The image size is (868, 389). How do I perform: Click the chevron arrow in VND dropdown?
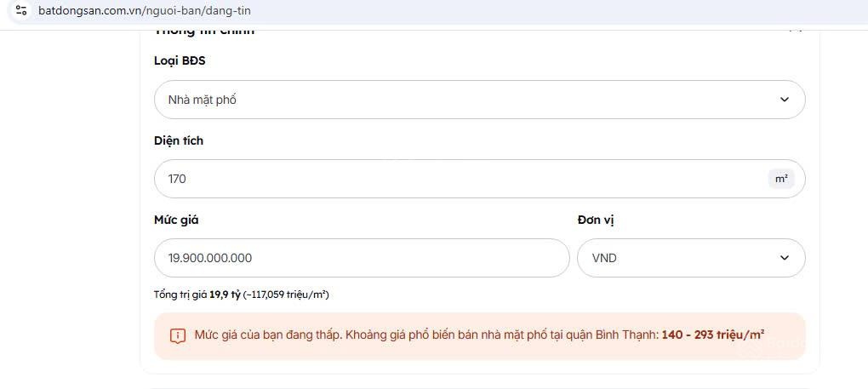pyautogui.click(x=784, y=258)
